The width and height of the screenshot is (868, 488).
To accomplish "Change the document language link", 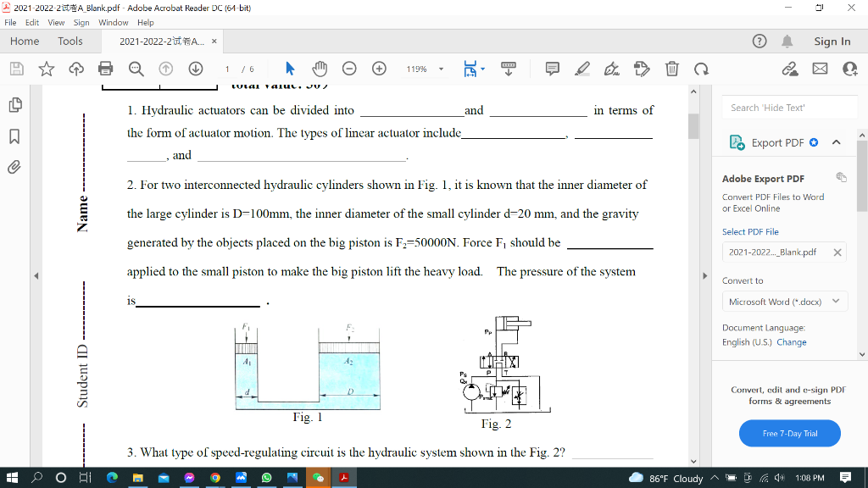I will tap(793, 341).
